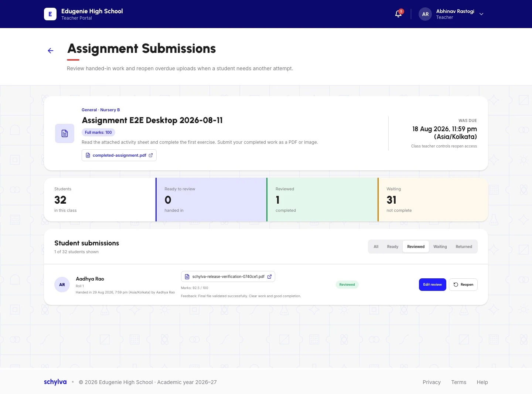
Task: Open the Privacy link
Action: 432,382
